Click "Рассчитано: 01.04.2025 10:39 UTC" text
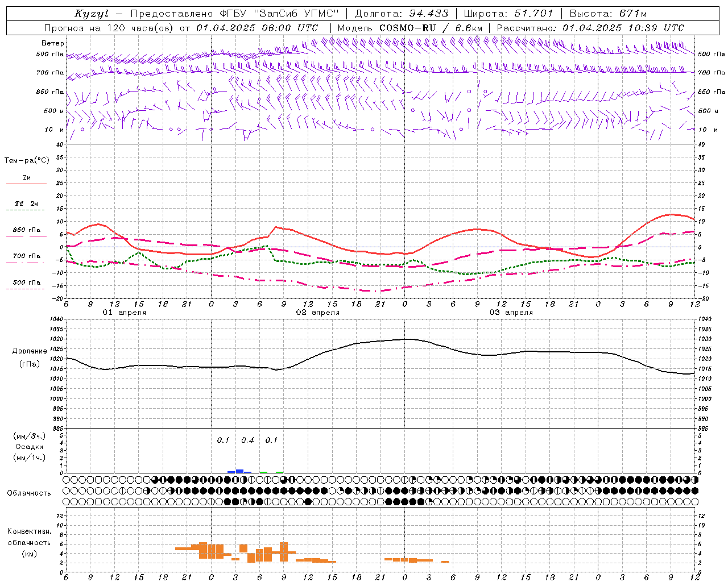Screen dimensions: 728x582 [590, 28]
